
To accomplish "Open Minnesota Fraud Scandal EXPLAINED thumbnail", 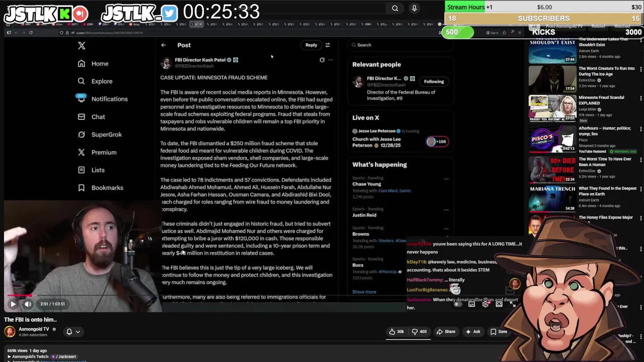I will (x=552, y=109).
